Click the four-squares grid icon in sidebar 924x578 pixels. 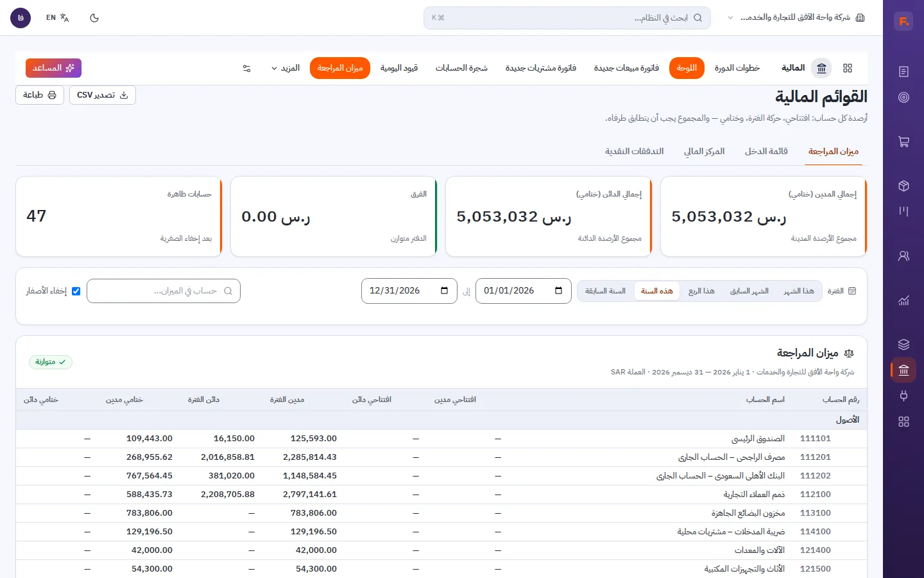903,422
